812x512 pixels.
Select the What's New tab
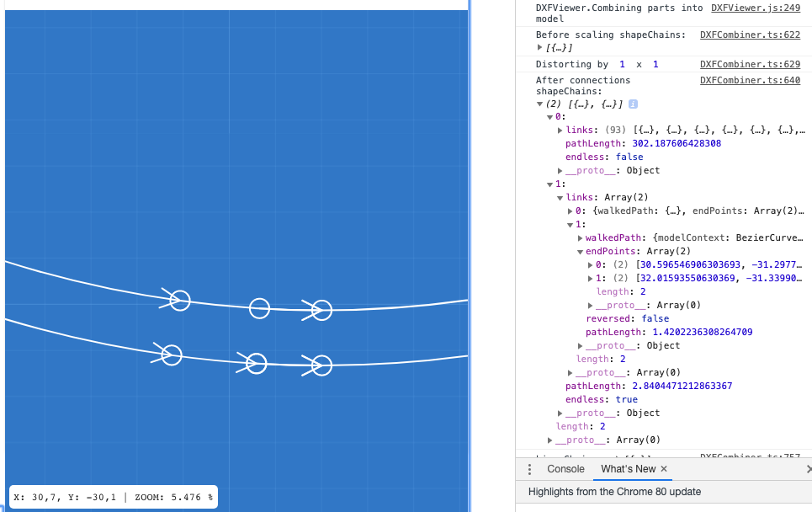(x=629, y=469)
